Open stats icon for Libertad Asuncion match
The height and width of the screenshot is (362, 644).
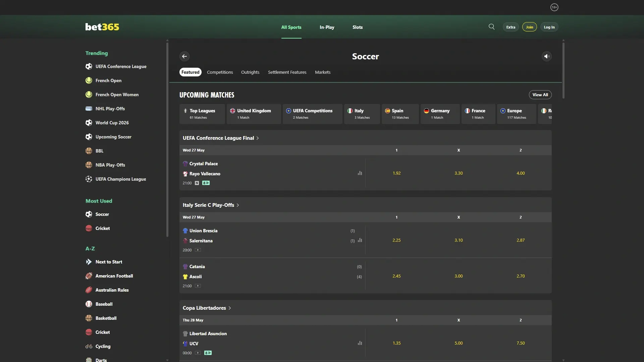[x=360, y=343]
